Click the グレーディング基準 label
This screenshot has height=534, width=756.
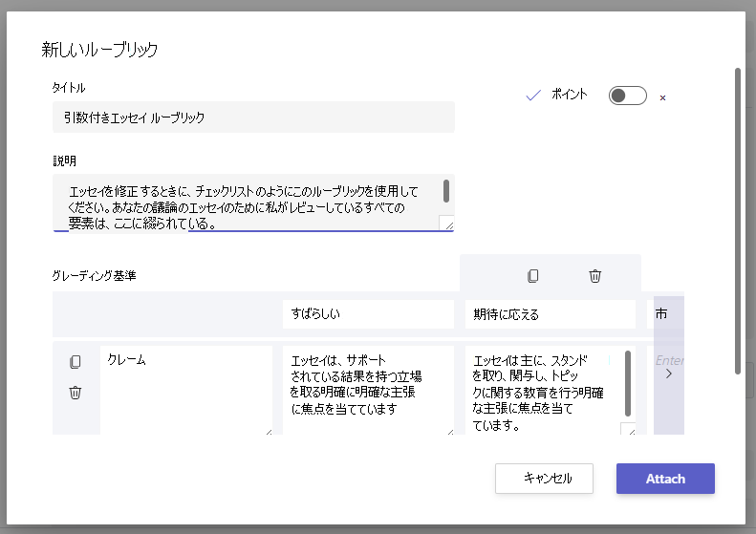coord(94,276)
